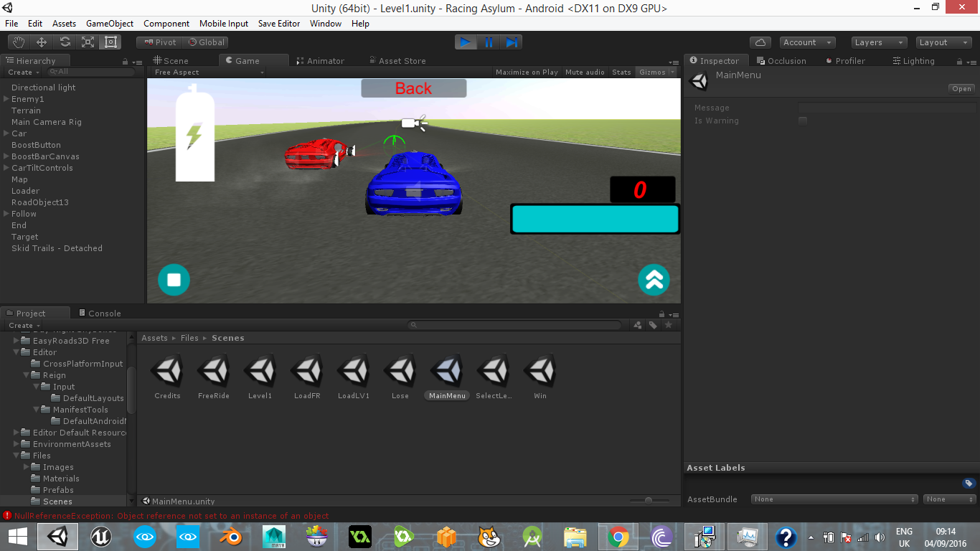Select the Rotate tool in the toolbar
Screen dimensions: 980x551
tap(65, 42)
